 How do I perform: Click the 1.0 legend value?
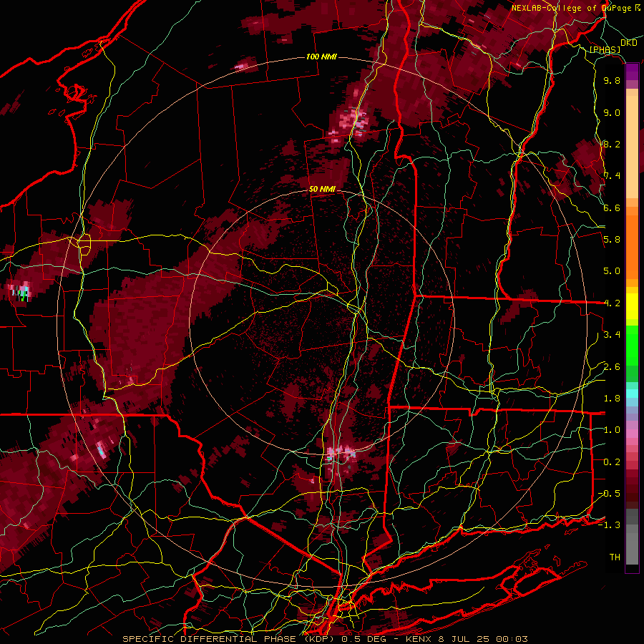(612, 431)
